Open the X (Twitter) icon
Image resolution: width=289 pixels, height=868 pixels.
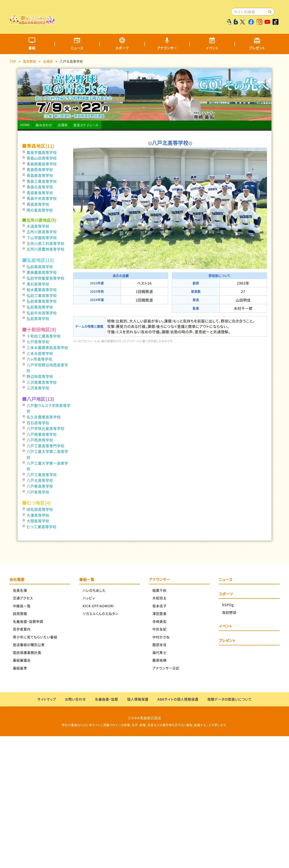click(243, 22)
